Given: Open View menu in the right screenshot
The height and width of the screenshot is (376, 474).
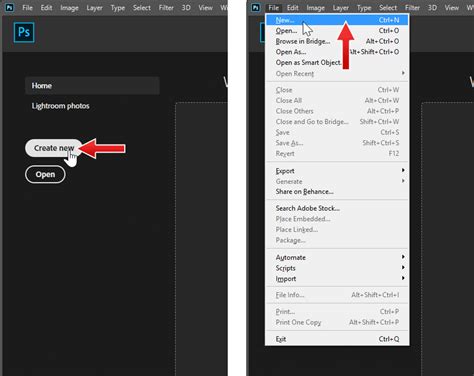Looking at the screenshot, I should point(451,7).
